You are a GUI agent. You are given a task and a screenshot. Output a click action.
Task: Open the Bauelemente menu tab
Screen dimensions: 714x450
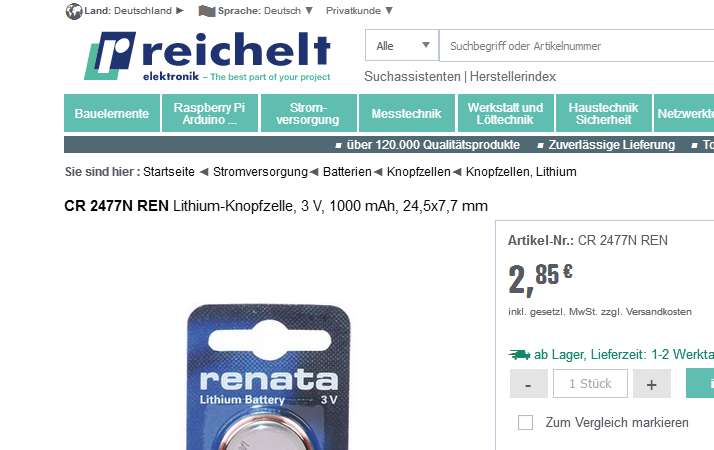point(112,113)
